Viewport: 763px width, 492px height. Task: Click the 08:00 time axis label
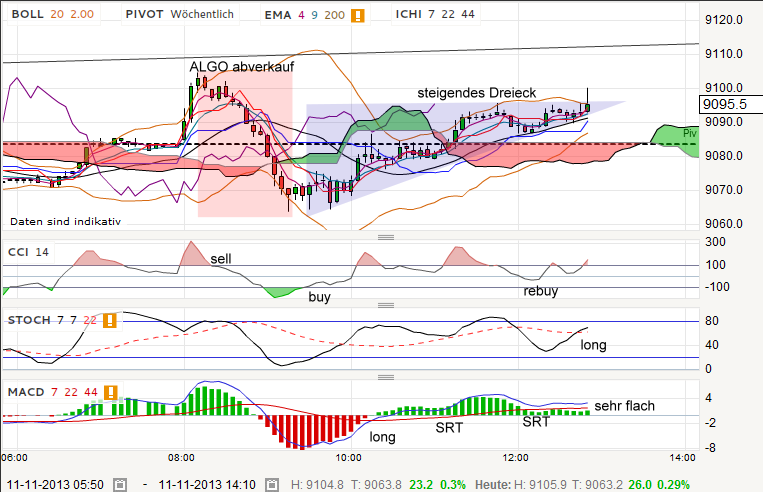point(181,457)
